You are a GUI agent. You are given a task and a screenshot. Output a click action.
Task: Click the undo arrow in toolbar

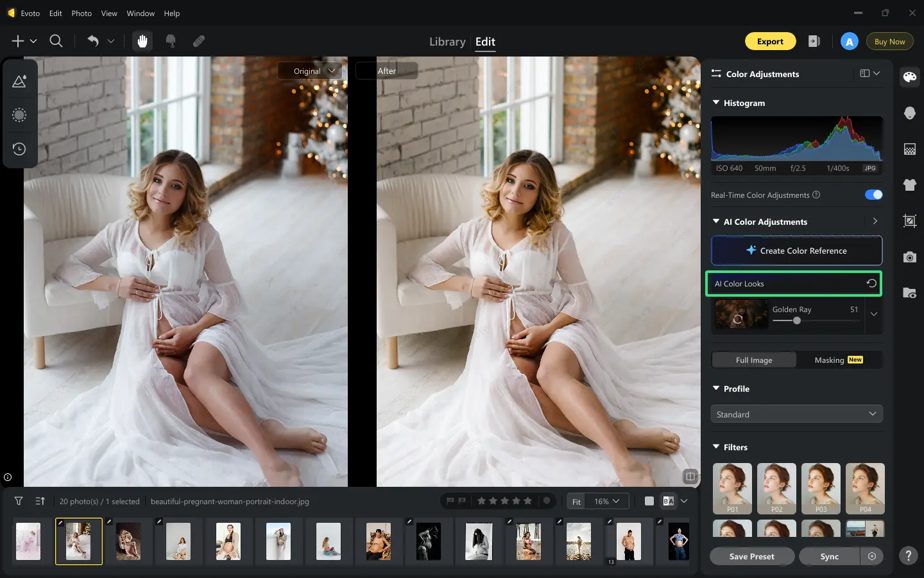pos(93,41)
